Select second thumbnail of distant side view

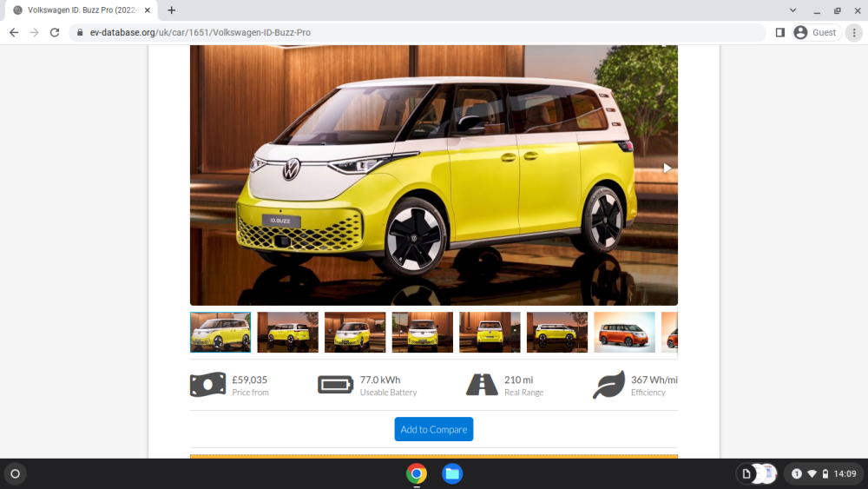[288, 333]
